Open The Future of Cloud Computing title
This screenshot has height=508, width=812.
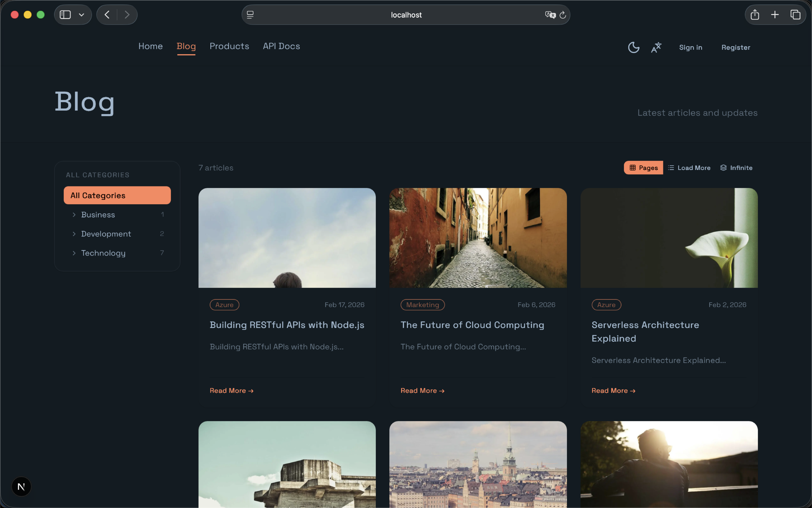pyautogui.click(x=472, y=325)
